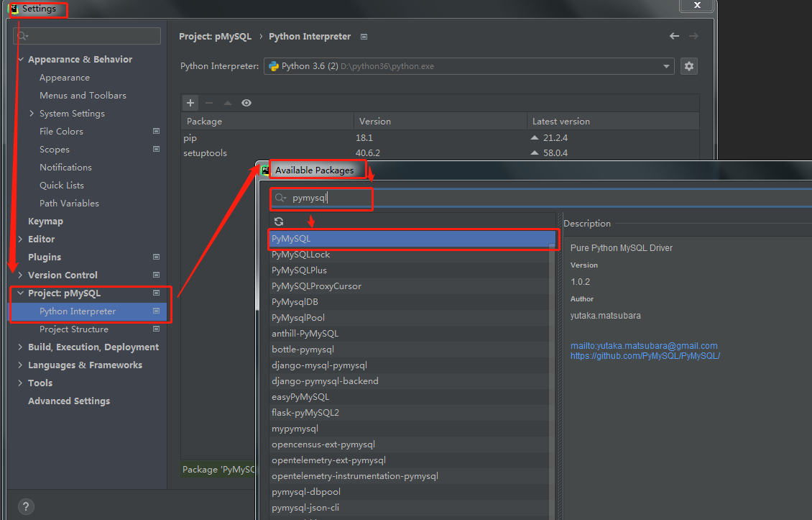
Task: Click the pymysql package search field
Action: coord(541,198)
